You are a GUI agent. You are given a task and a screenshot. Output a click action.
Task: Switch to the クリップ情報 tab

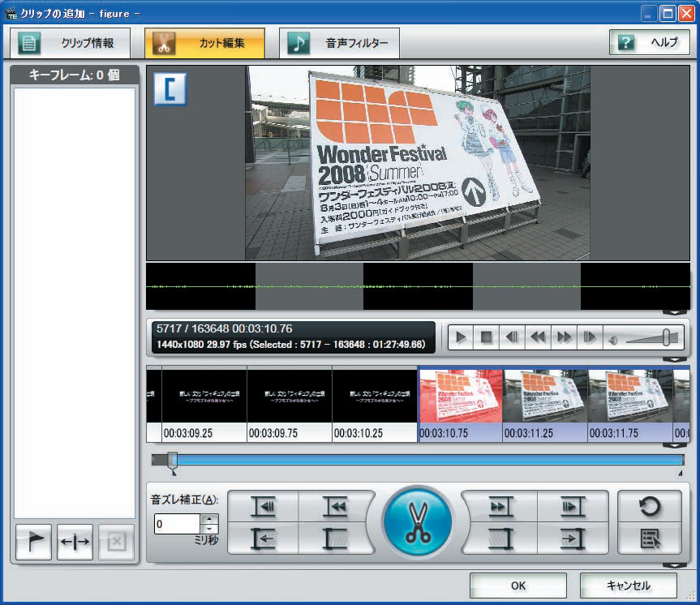click(70, 43)
